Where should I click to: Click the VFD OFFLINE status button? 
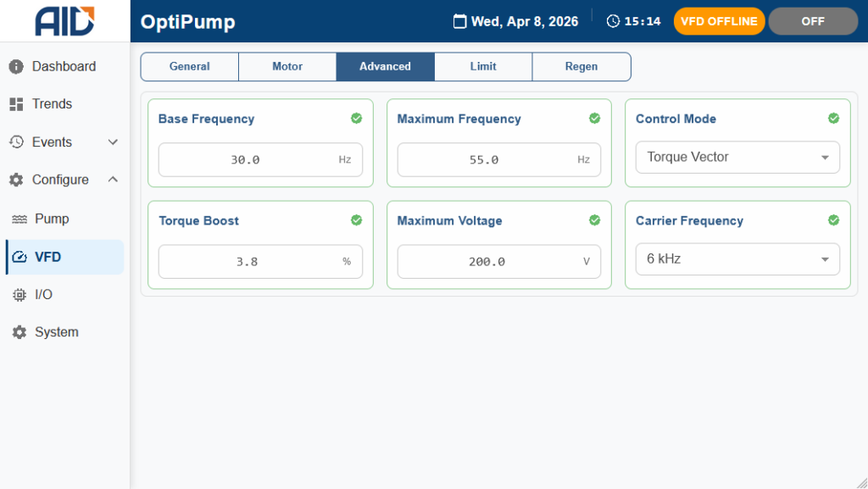[x=719, y=21]
